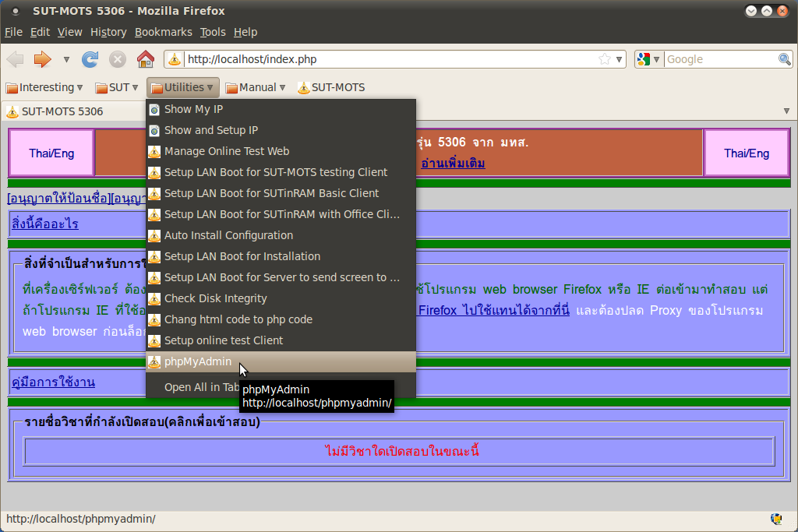Click the Google search engine icon

click(x=643, y=59)
